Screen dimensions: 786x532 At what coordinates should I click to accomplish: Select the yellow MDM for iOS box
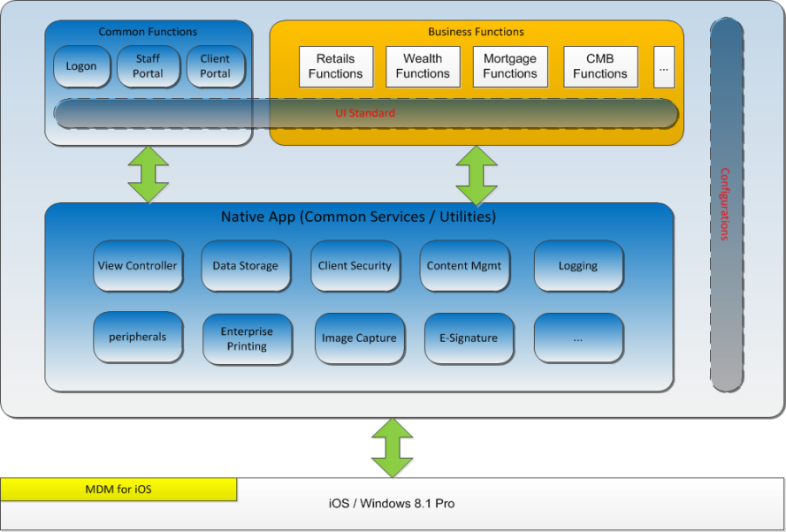pos(118,489)
